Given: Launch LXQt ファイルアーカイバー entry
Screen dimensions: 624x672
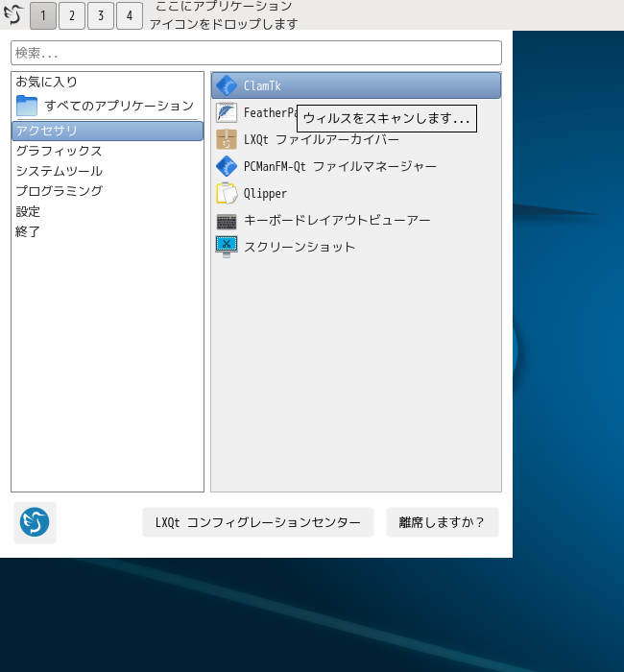Looking at the screenshot, I should click(356, 140).
